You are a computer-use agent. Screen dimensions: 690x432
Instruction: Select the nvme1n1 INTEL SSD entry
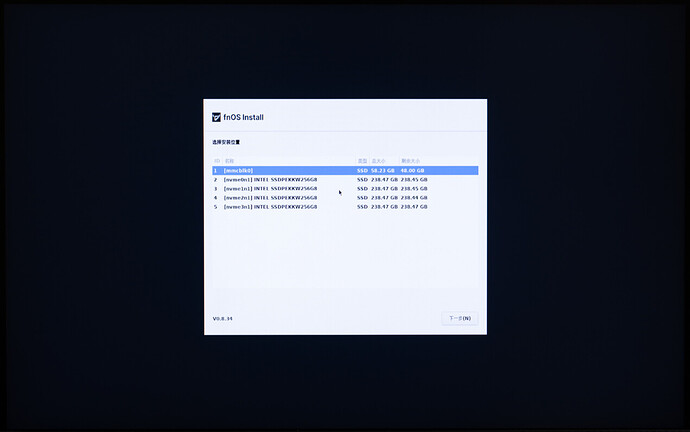(270, 189)
